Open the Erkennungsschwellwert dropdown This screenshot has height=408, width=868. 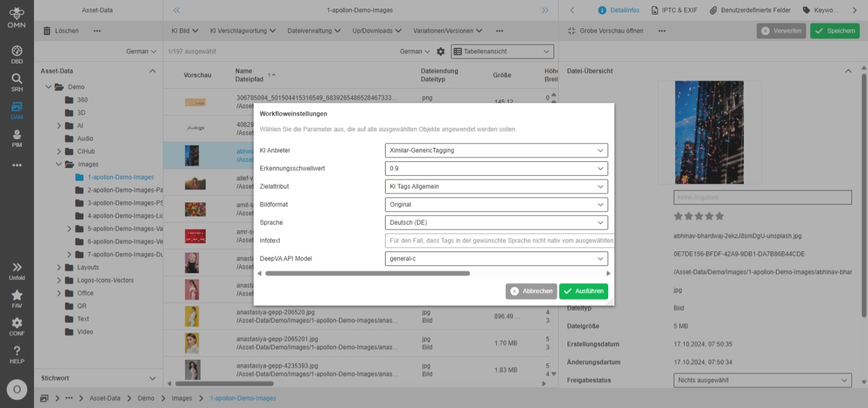click(496, 168)
